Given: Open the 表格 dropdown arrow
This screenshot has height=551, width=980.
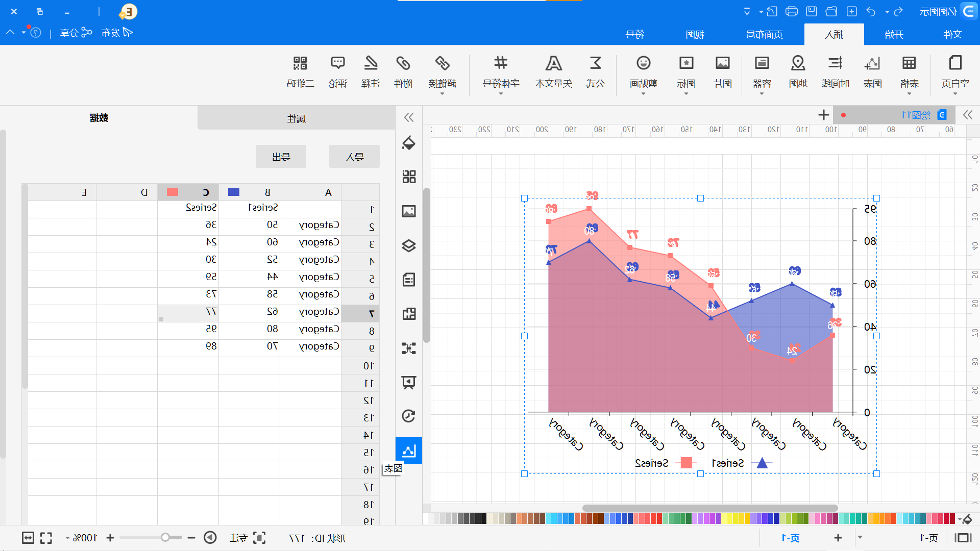Looking at the screenshot, I should (909, 94).
